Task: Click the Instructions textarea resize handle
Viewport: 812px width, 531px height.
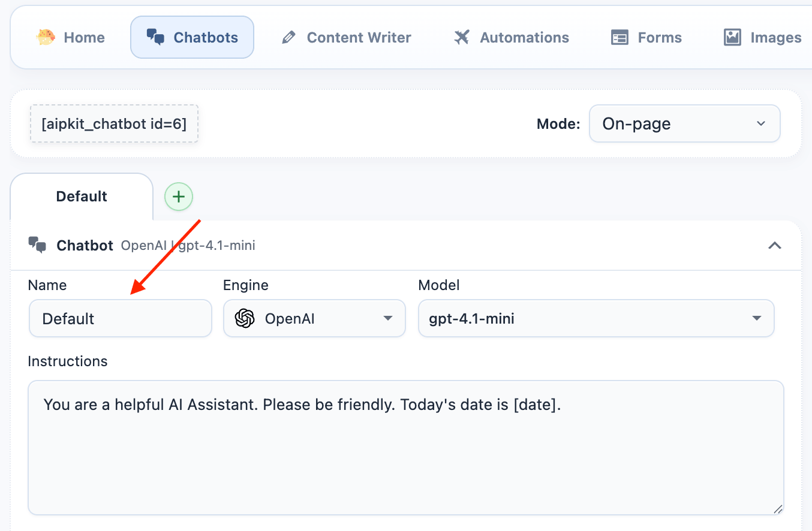Action: 777,509
